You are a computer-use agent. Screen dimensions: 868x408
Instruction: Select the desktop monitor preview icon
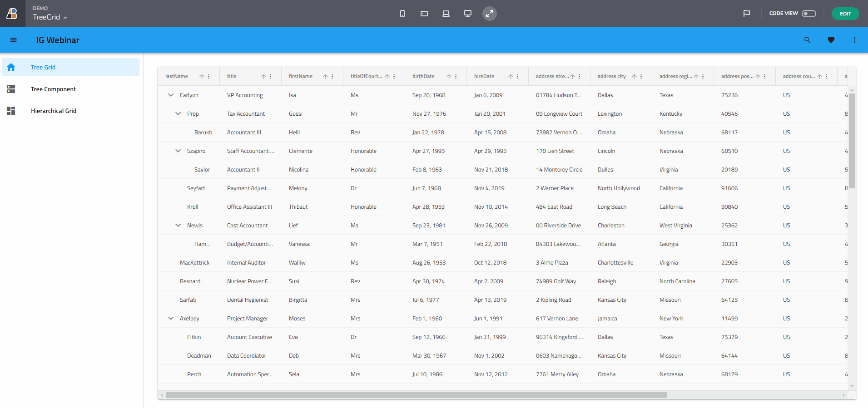[467, 14]
